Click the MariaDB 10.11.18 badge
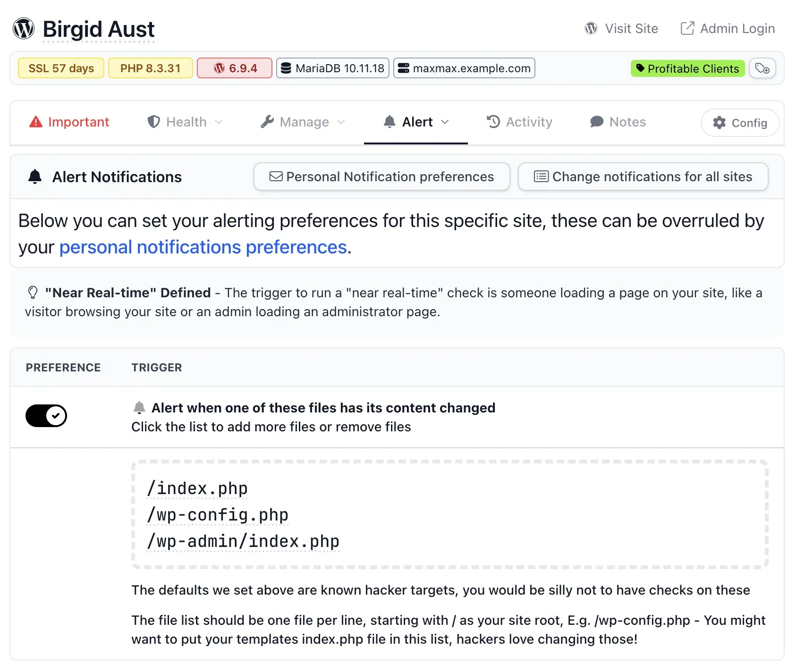The height and width of the screenshot is (672, 796). (x=333, y=68)
